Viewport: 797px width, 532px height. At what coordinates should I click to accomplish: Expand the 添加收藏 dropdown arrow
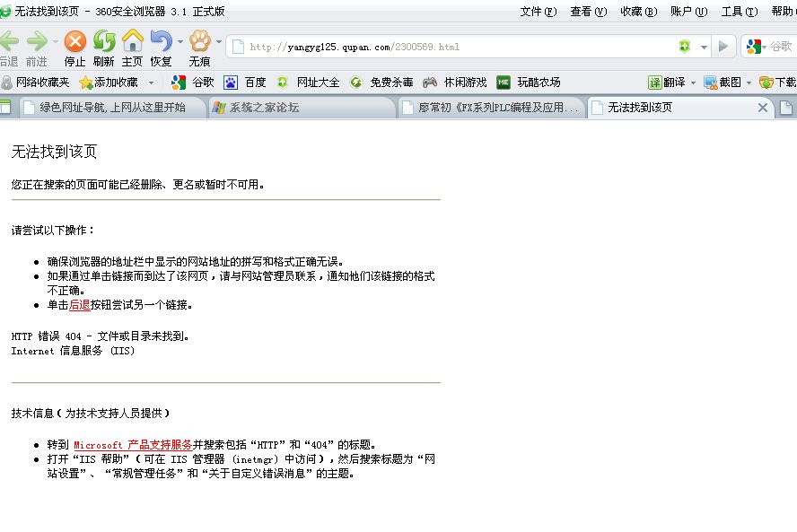pos(151,83)
